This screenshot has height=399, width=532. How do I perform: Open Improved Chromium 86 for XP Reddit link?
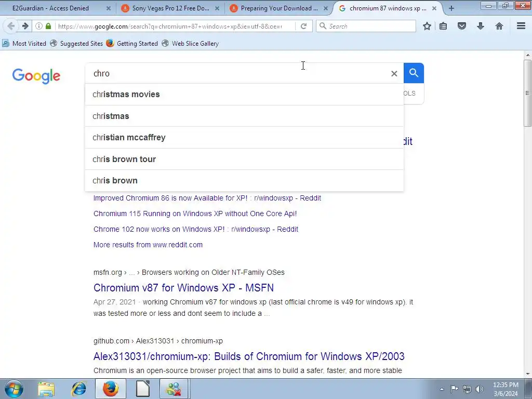coord(207,198)
